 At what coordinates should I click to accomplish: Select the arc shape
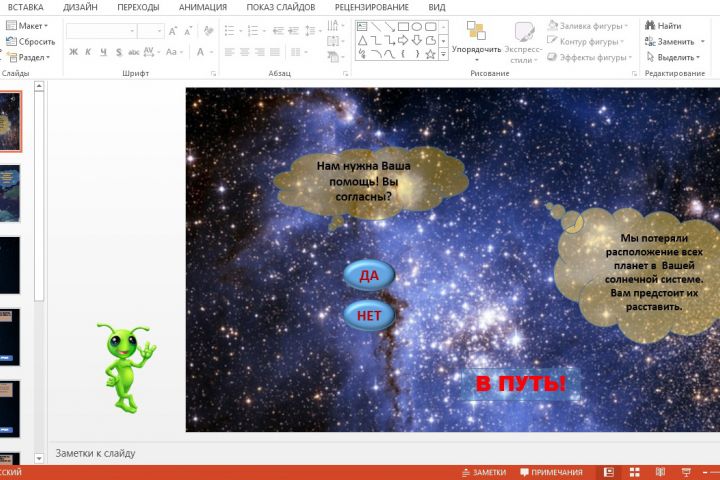tap(376, 54)
